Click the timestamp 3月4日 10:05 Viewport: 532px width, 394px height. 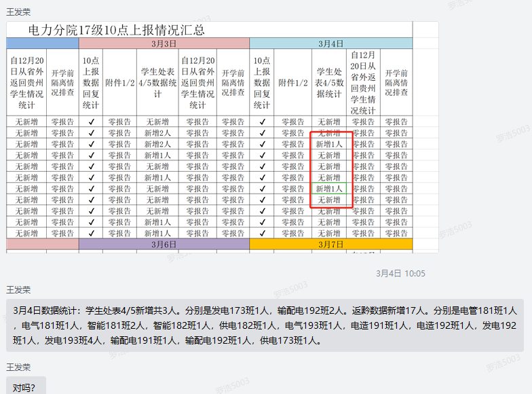pyautogui.click(x=400, y=273)
